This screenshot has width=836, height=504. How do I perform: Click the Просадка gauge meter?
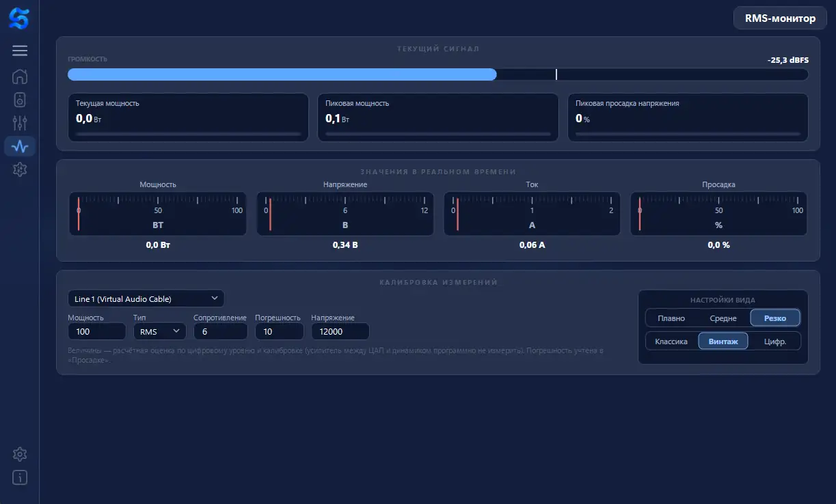tap(718, 214)
